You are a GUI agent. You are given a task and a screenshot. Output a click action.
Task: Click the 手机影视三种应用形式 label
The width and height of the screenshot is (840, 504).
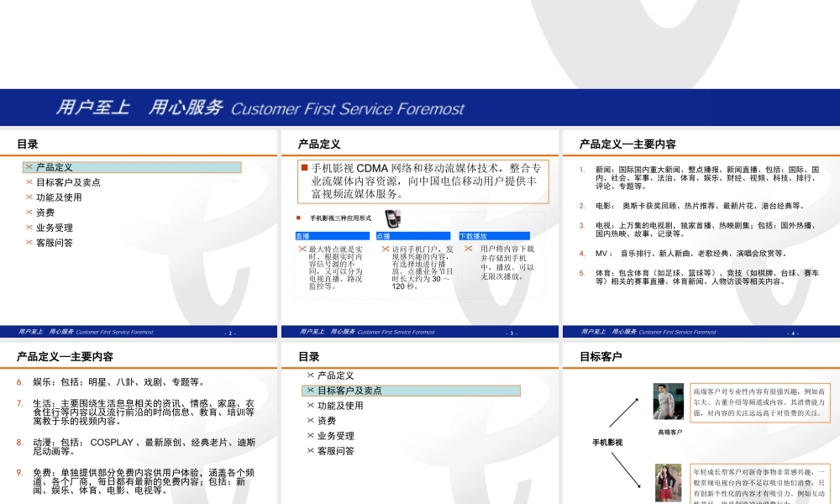coord(341,218)
